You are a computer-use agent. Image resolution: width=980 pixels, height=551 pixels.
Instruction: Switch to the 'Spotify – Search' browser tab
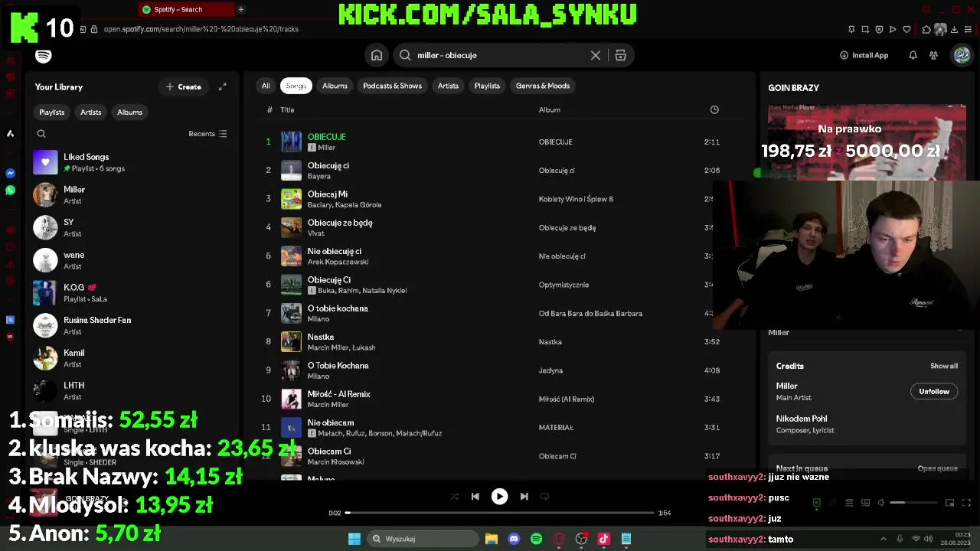(x=187, y=9)
